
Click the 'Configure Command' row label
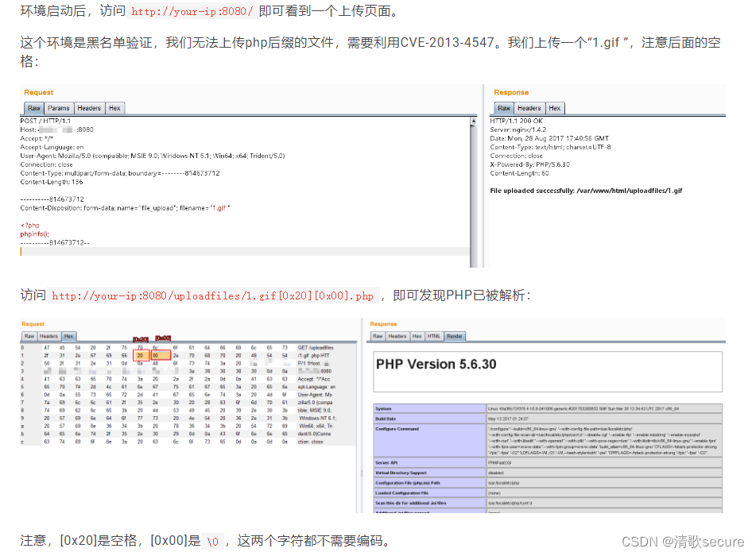pyautogui.click(x=397, y=429)
